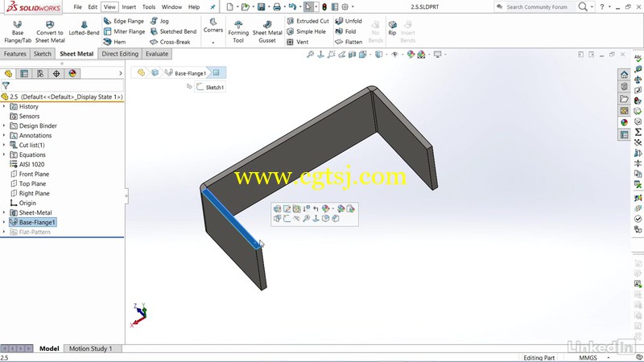The height and width of the screenshot is (362, 644).
Task: Select the Origin item
Action: [x=23, y=203]
